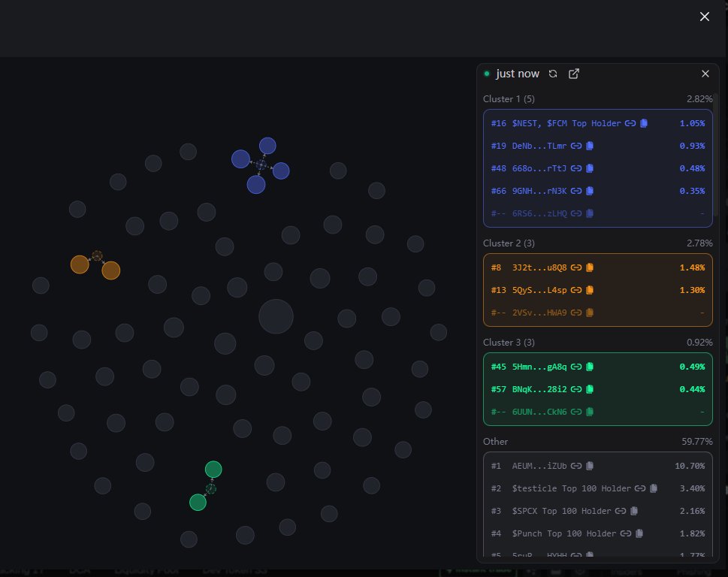The image size is (728, 577).
Task: Select holder BNqK...28i2 name text
Action: pyautogui.click(x=539, y=389)
